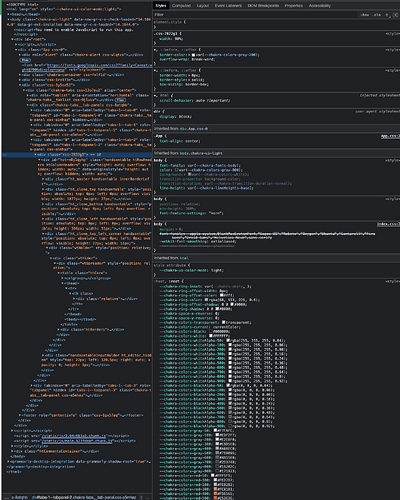Toggle the :hov element state button
The image size is (400, 500).
365,15
